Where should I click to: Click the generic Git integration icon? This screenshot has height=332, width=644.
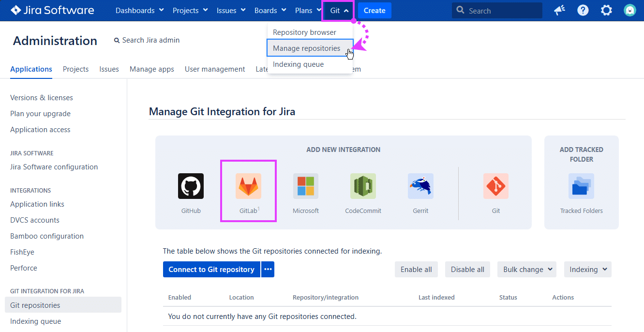point(495,186)
